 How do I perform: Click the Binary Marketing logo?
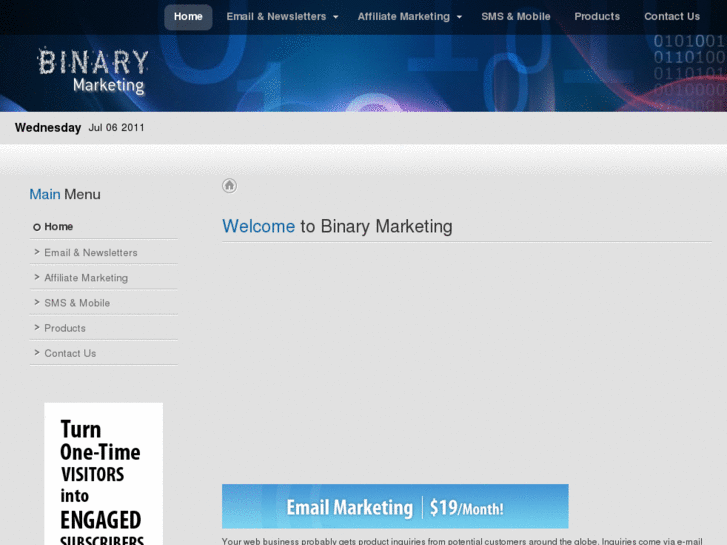[93, 71]
